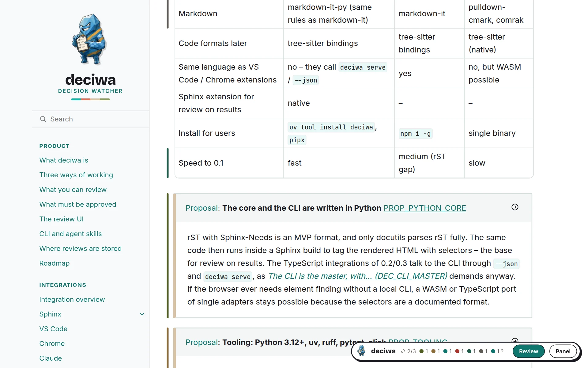Click the deciwa title heading in the sidebar
588x368 pixels.
coord(90,80)
